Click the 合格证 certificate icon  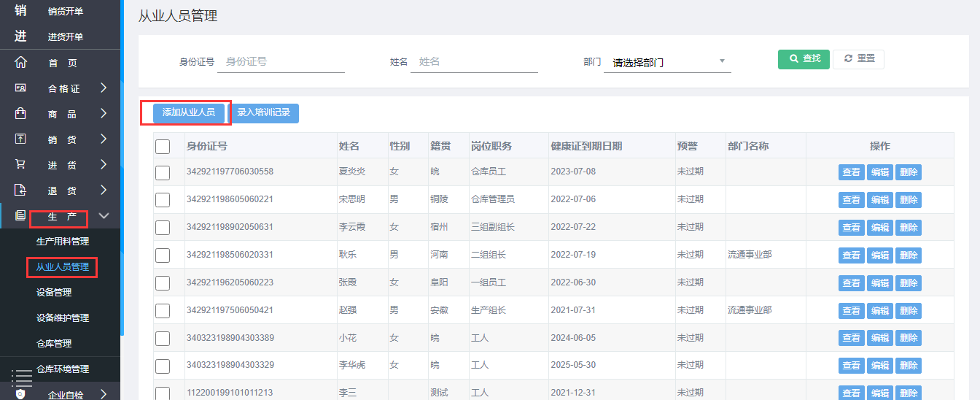tap(20, 88)
